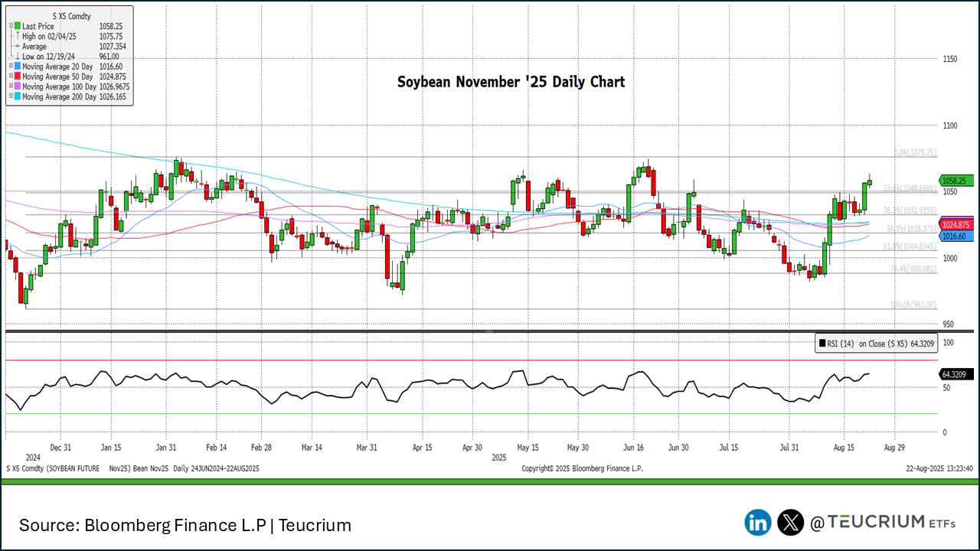Click the RSI axis label 50
This screenshot has height=551, width=980.
tap(948, 388)
